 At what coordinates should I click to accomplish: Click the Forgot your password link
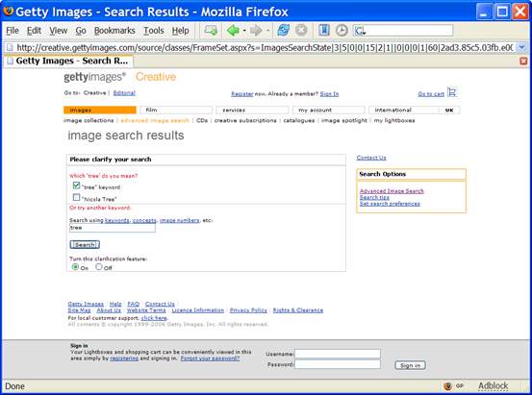[210, 358]
